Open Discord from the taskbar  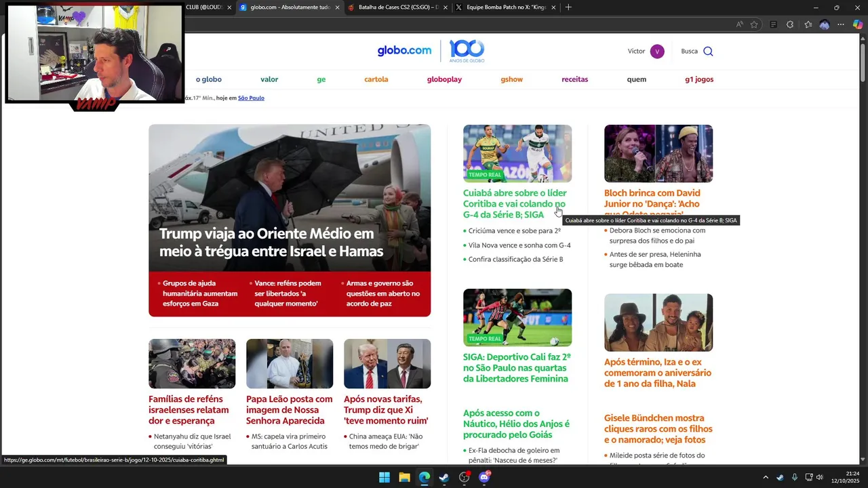tap(484, 477)
